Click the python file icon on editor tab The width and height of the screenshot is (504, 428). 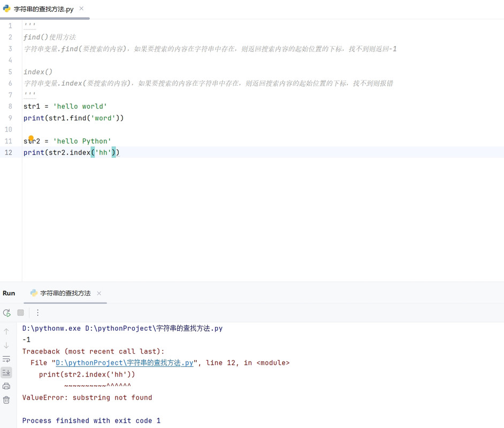point(7,9)
